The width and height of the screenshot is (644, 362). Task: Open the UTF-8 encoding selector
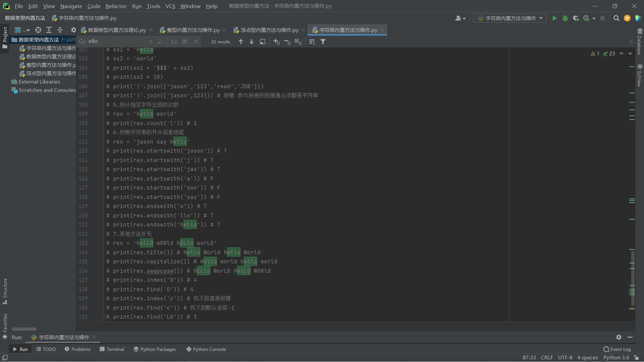point(565,358)
